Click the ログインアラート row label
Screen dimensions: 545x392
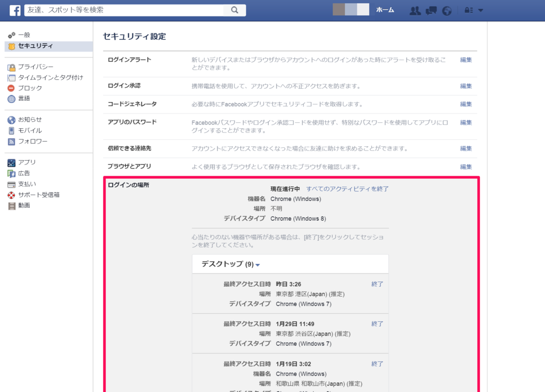click(x=129, y=60)
